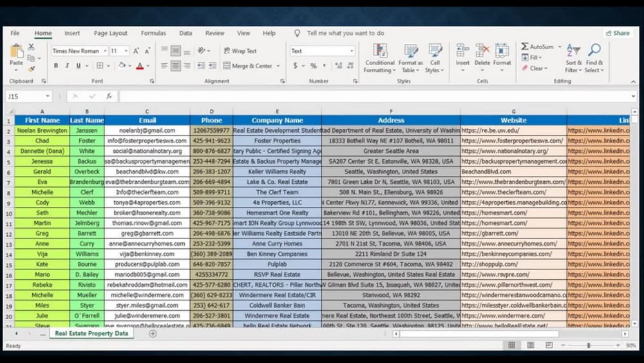This screenshot has height=363, width=644.
Task: Toggle Underline formatting
Action: coord(78,66)
